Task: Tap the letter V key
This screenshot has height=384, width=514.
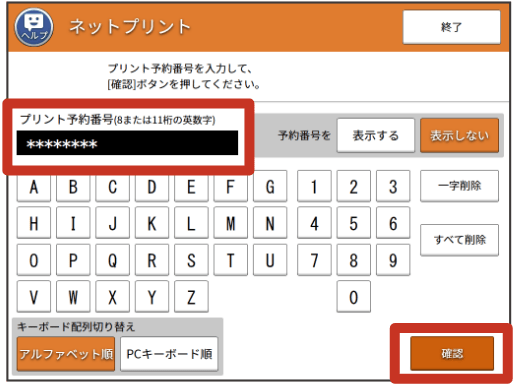Action: (34, 296)
